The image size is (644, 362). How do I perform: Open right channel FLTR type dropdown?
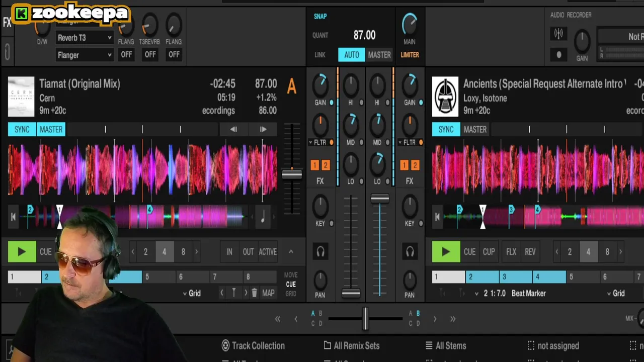point(407,143)
